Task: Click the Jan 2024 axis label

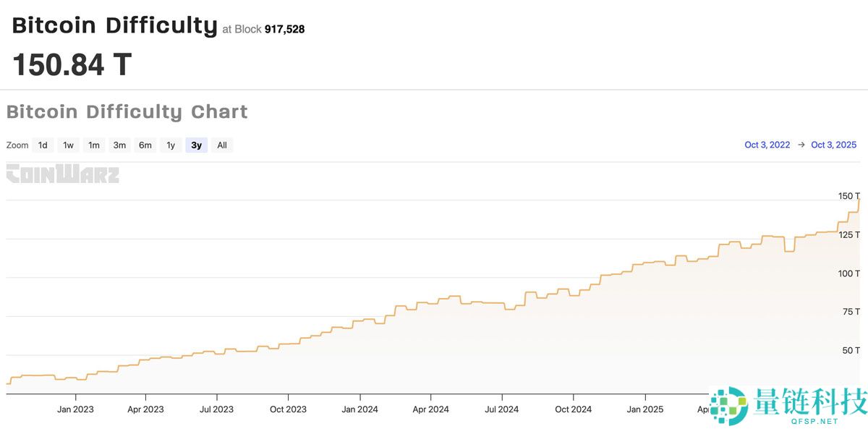Action: 359,409
